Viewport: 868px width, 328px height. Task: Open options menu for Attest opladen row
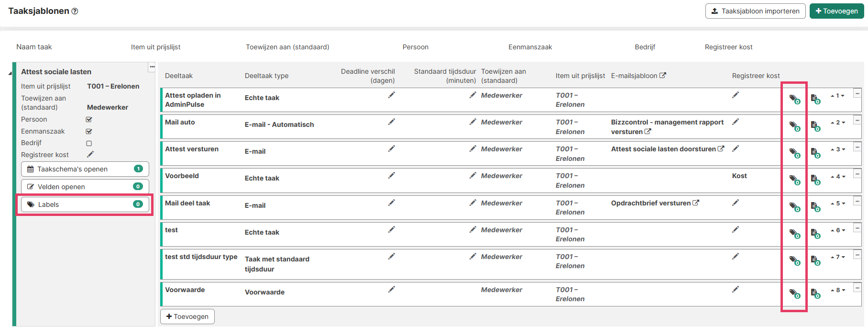pyautogui.click(x=857, y=93)
